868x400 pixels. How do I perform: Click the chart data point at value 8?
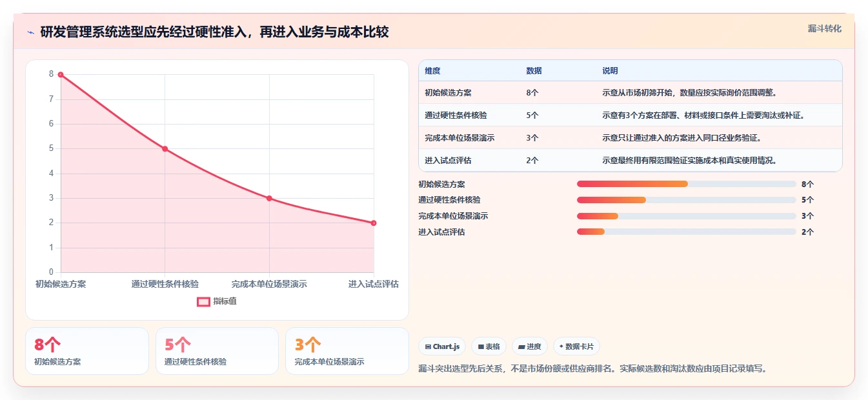[x=61, y=75]
